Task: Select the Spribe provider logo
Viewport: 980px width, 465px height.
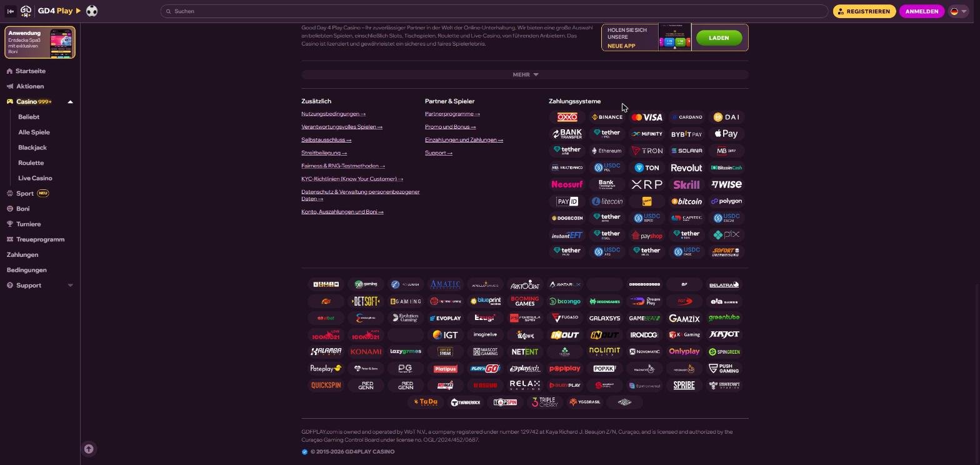Action: pyautogui.click(x=684, y=385)
